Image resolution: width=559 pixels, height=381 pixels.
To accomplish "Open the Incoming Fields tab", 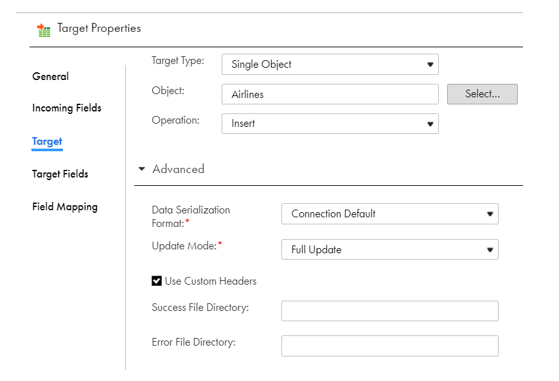I will pyautogui.click(x=67, y=108).
